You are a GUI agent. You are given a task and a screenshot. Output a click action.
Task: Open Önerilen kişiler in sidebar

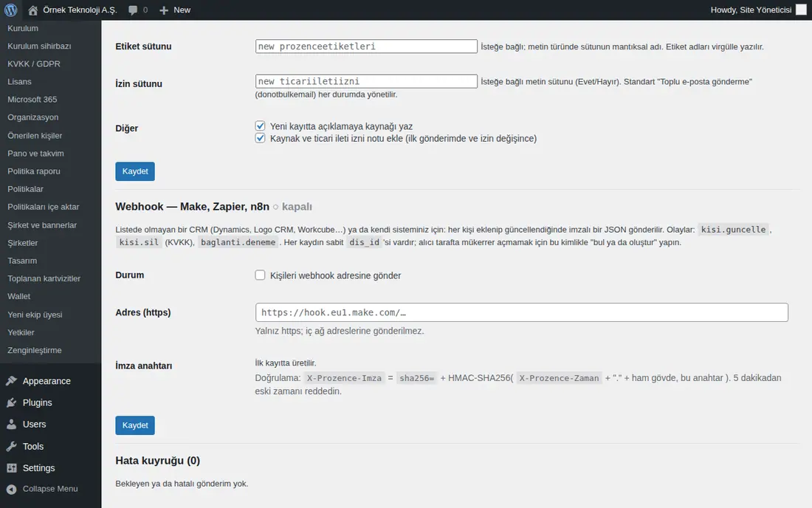(35, 135)
